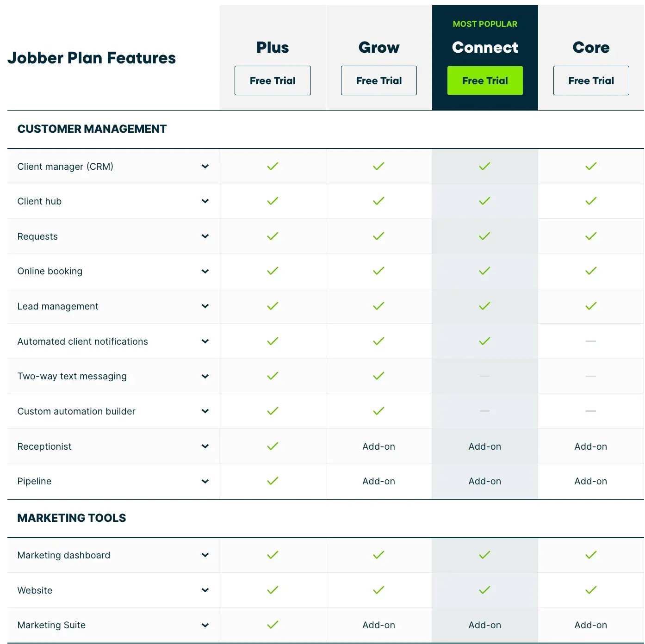Click Plus checkmark for Pipeline
The width and height of the screenshot is (645, 644).
(273, 481)
